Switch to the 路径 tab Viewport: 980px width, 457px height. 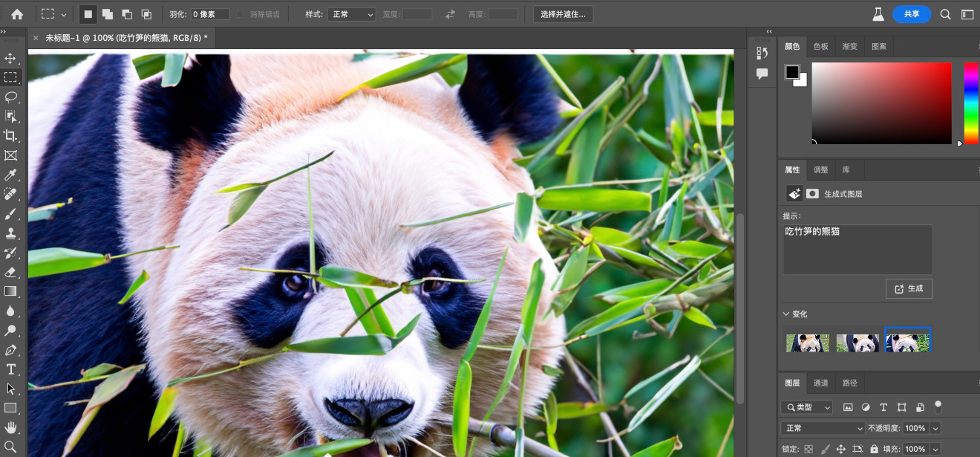[849, 383]
